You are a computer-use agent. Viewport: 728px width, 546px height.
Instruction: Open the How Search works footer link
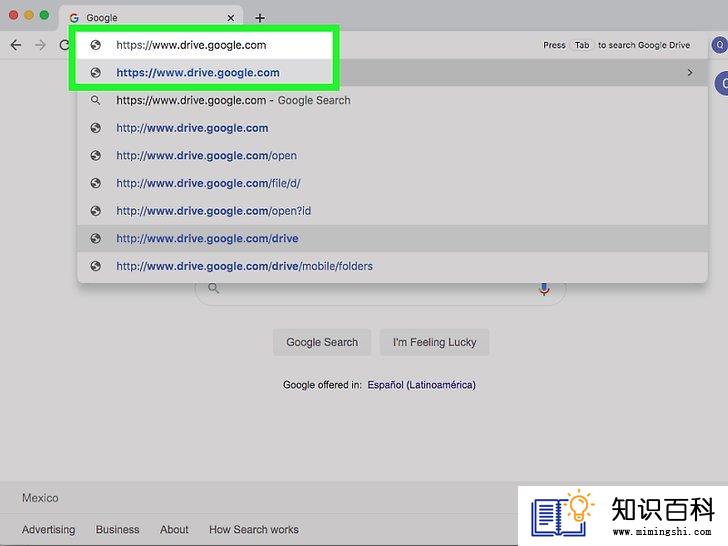(x=254, y=530)
